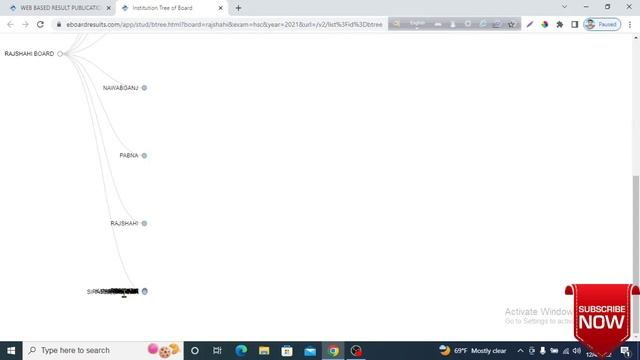This screenshot has width=640, height=360.
Task: Select the NAWABGANJ label in the tree
Action: pos(120,88)
